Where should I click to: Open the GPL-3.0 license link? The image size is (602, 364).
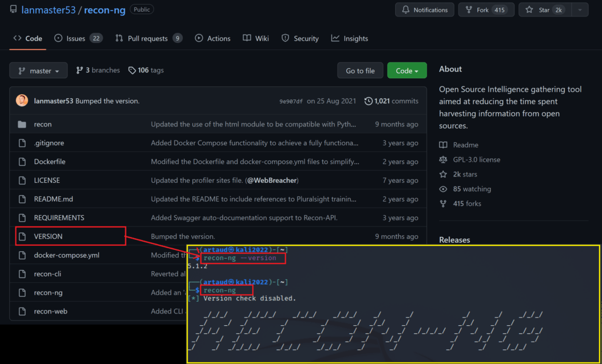click(476, 160)
